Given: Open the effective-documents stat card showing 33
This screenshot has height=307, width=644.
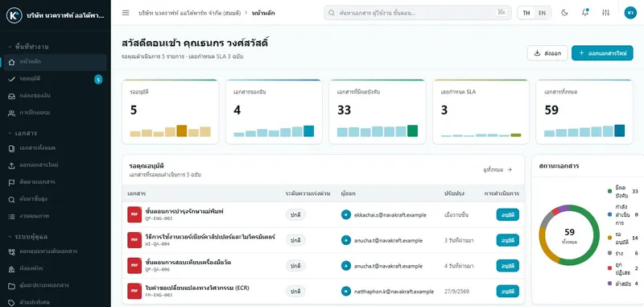Looking at the screenshot, I should [x=378, y=112].
